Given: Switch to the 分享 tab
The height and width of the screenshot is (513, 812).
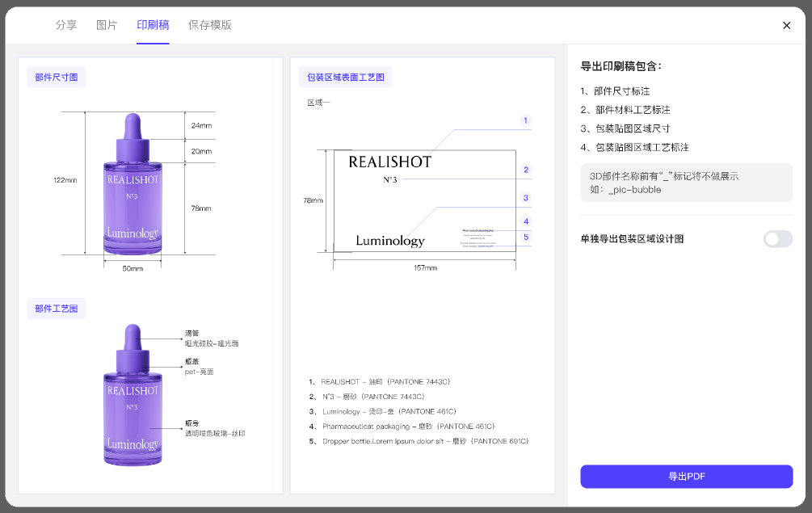Looking at the screenshot, I should 66,25.
